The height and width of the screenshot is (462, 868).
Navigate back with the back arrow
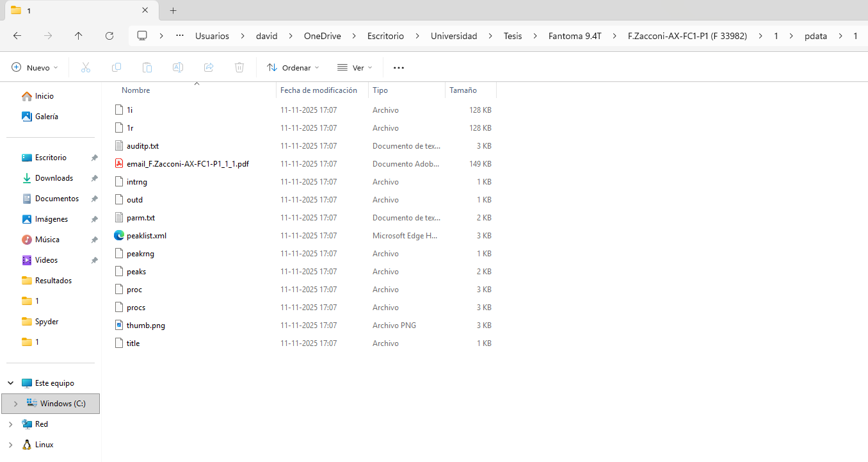(17, 36)
